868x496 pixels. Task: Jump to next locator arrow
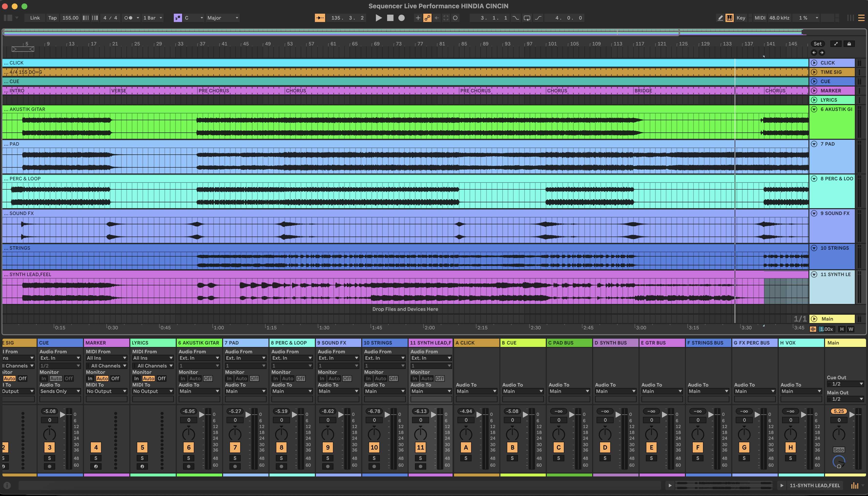pyautogui.click(x=822, y=53)
